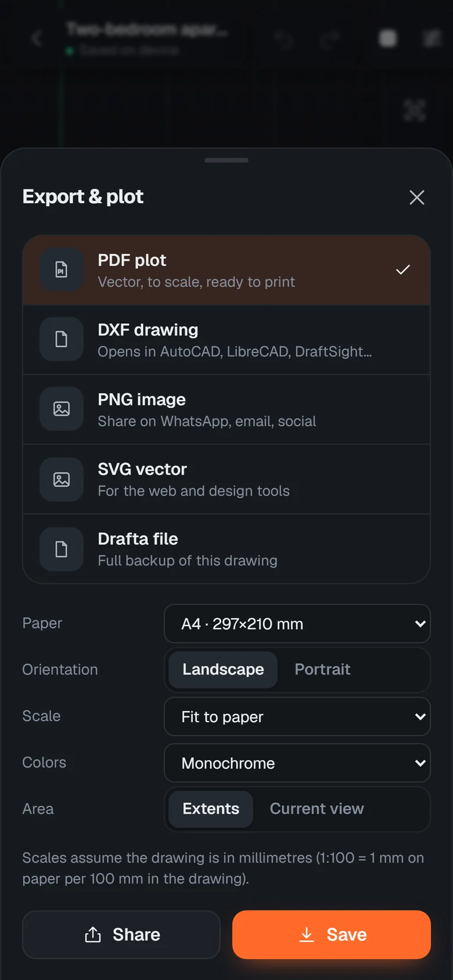Choose the PNG image export format
453x980 pixels.
tap(227, 409)
